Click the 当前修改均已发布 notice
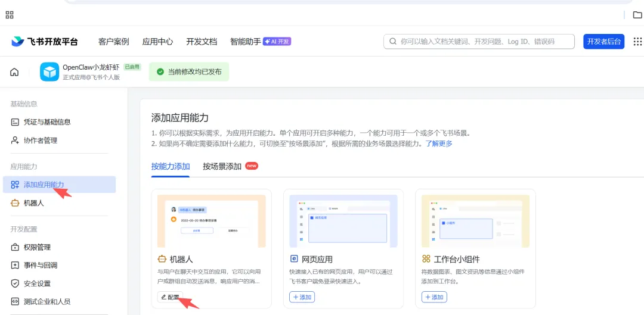644x315 pixels. [x=189, y=72]
